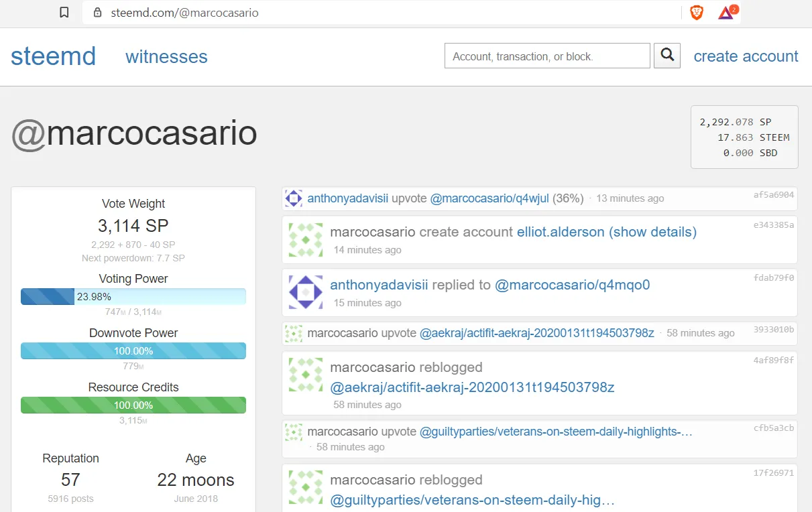
Task: Go to steemd home logo
Action: tap(53, 56)
